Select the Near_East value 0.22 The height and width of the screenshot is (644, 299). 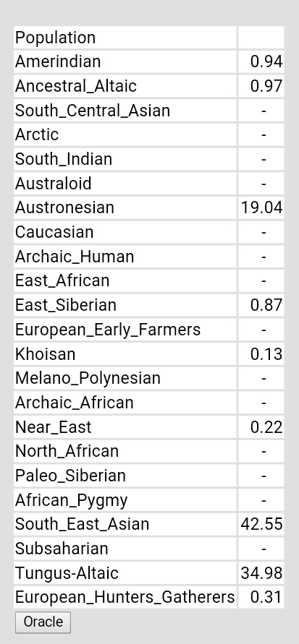pyautogui.click(x=261, y=426)
